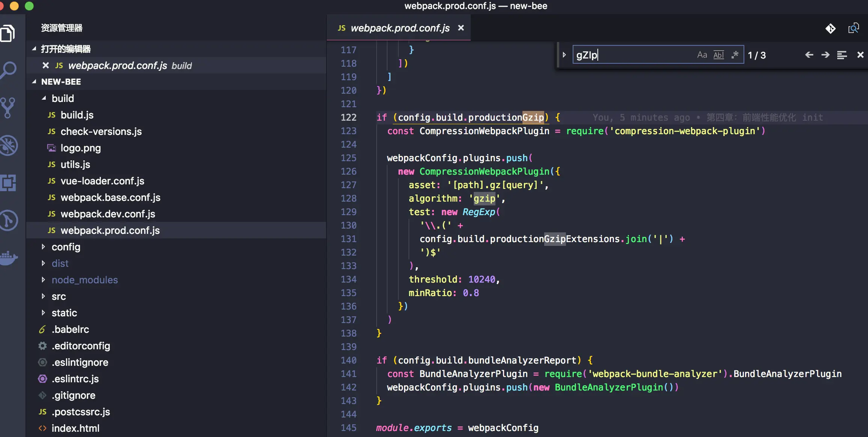Image resolution: width=868 pixels, height=437 pixels.
Task: Click the Git open changes icon
Action: coord(831,28)
